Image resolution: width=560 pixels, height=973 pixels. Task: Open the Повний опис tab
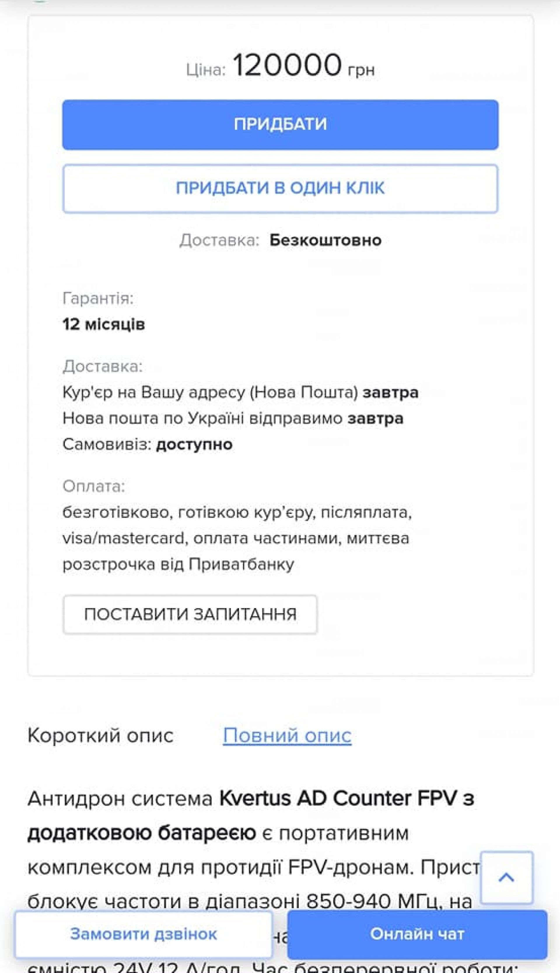[287, 736]
